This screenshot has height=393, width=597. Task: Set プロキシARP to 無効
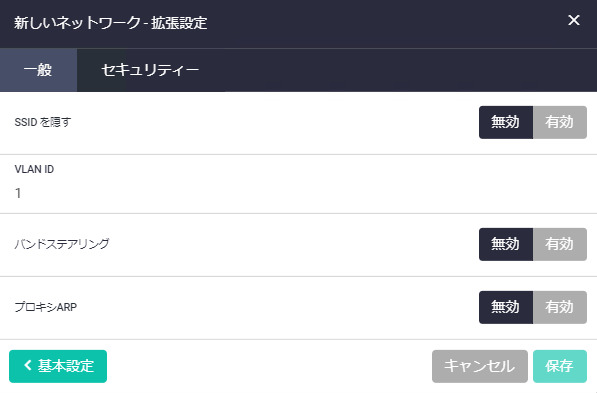point(506,307)
